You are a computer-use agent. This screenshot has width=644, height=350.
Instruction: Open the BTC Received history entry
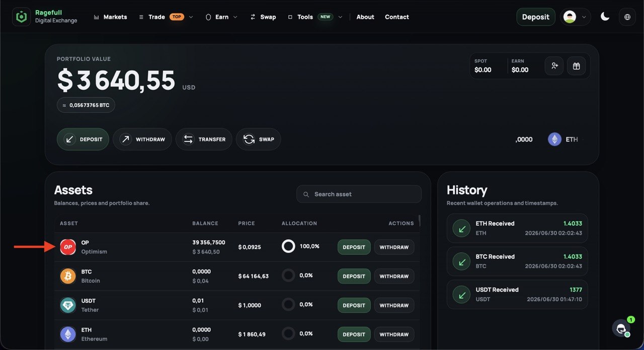click(x=517, y=261)
